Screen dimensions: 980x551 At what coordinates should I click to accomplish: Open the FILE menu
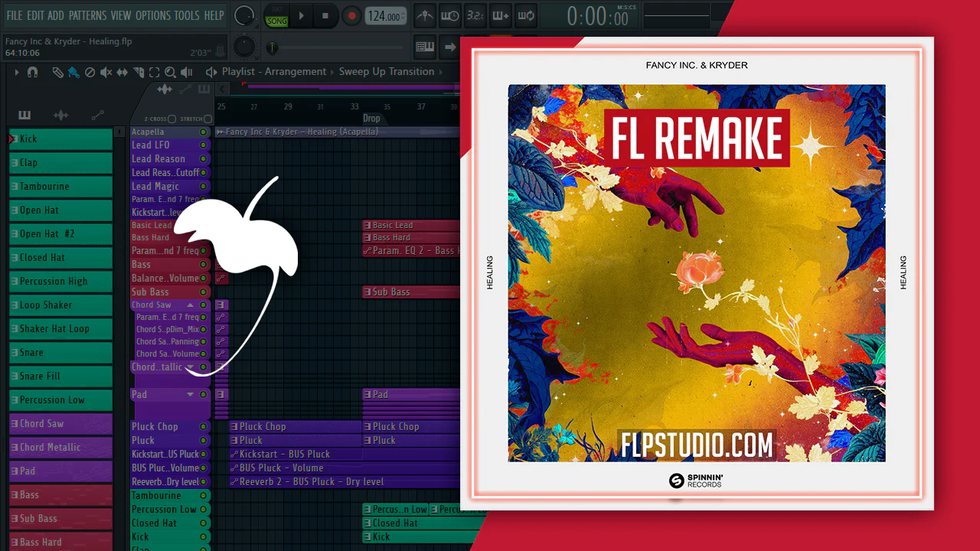[15, 15]
